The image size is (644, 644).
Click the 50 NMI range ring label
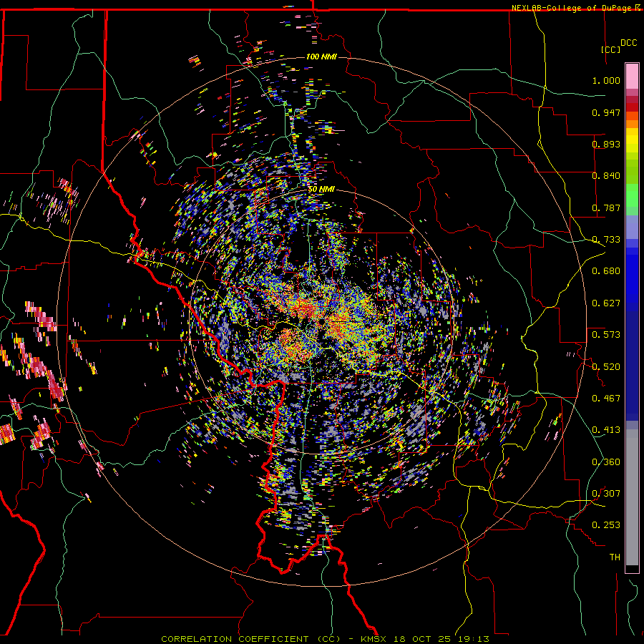[321, 190]
